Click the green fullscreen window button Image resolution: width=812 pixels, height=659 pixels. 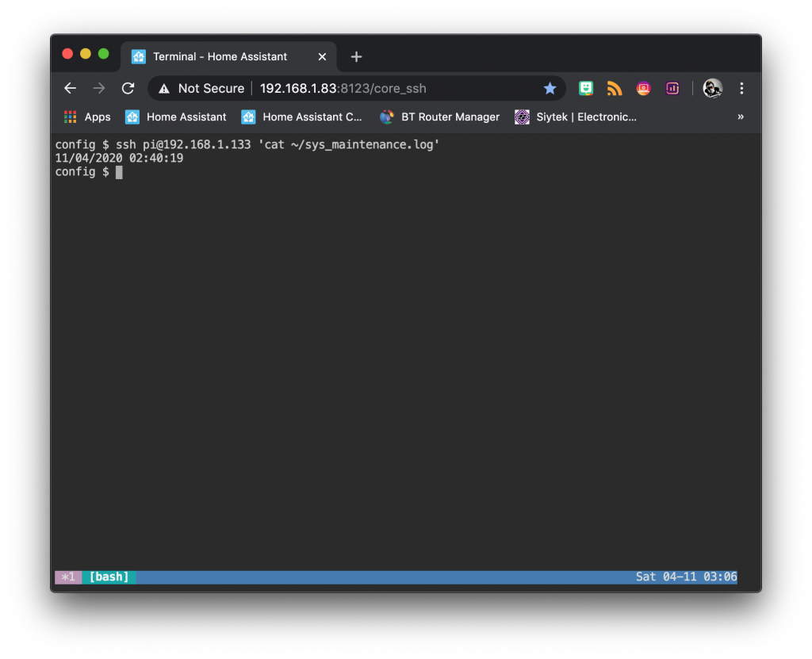pyautogui.click(x=104, y=54)
